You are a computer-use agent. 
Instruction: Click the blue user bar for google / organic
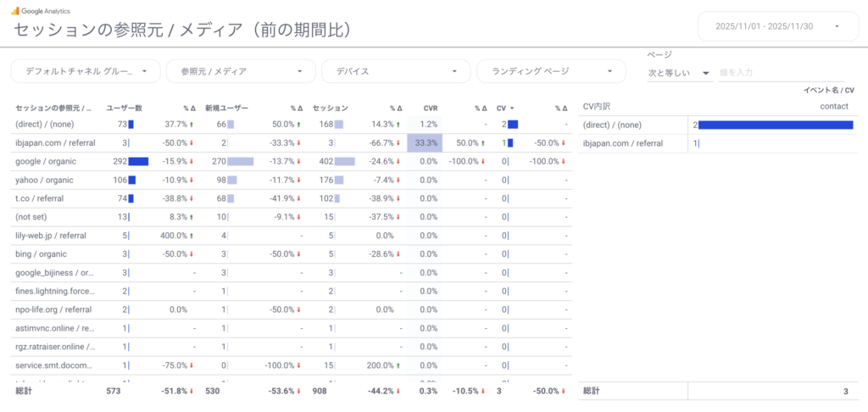pos(138,161)
